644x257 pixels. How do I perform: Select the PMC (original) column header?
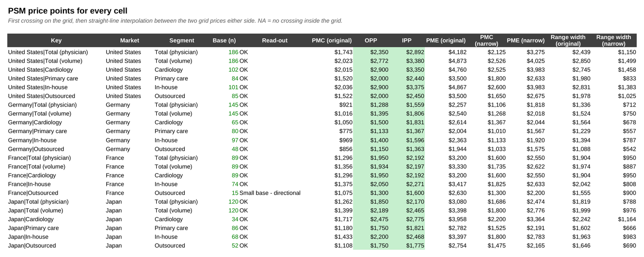click(332, 40)
